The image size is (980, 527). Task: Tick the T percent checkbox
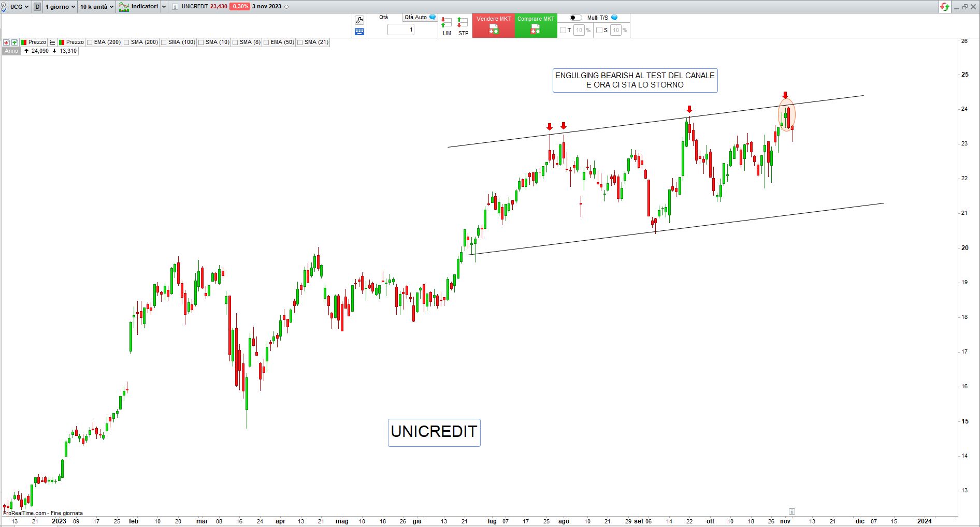(x=563, y=30)
